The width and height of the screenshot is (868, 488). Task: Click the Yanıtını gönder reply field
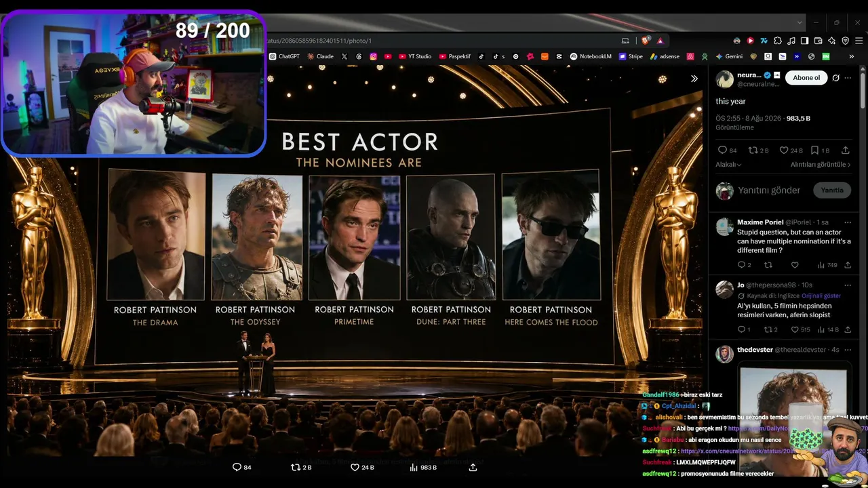click(769, 190)
